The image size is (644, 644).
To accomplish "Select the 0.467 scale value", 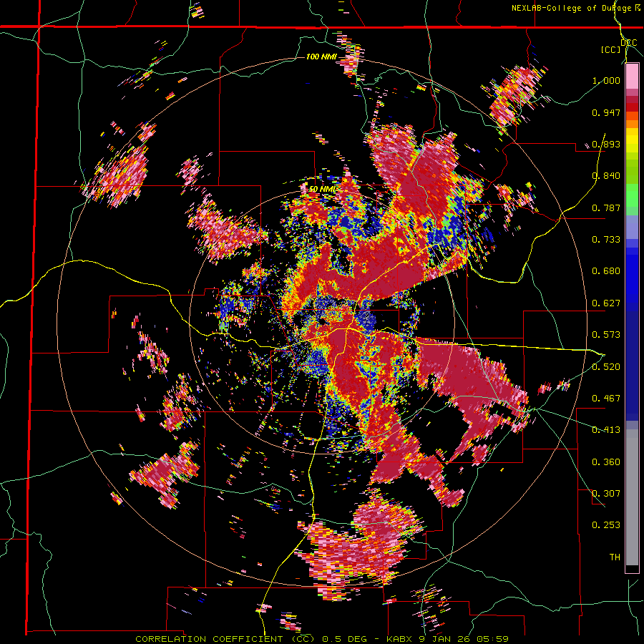I will [606, 399].
